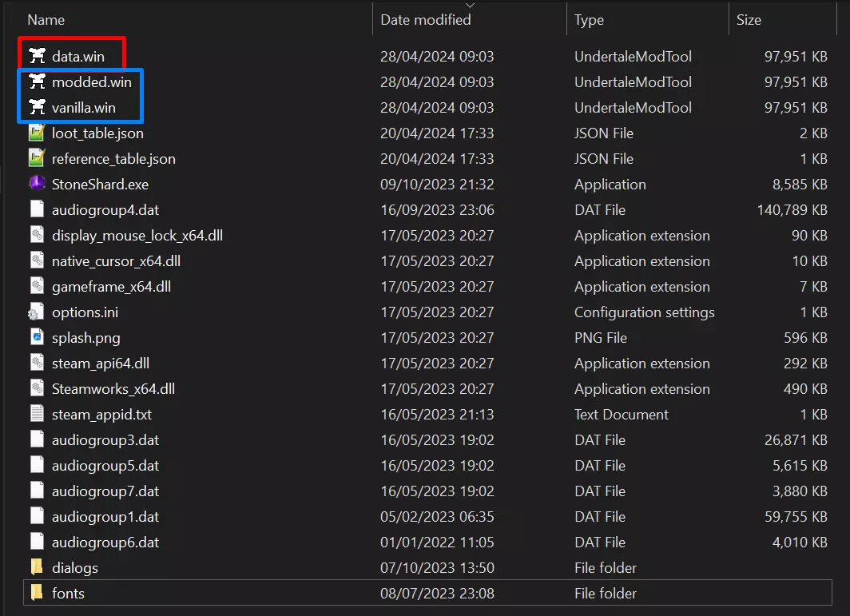The image size is (850, 616).
Task: Click the steam_appid.txt document icon
Action: tap(37, 414)
